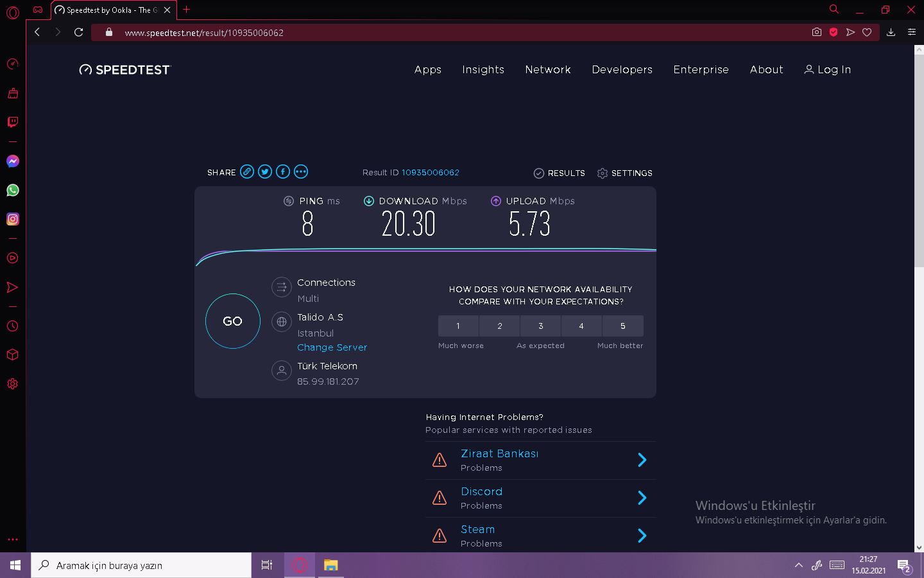Open Windows Start menu
The height and width of the screenshot is (578, 924).
15,565
